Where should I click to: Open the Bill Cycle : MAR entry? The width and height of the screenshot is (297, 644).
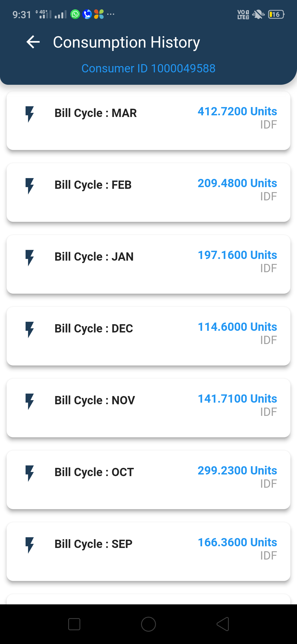click(x=95, y=113)
